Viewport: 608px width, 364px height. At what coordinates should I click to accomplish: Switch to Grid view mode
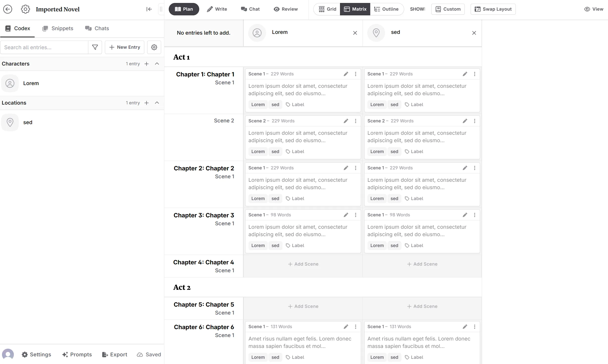327,9
